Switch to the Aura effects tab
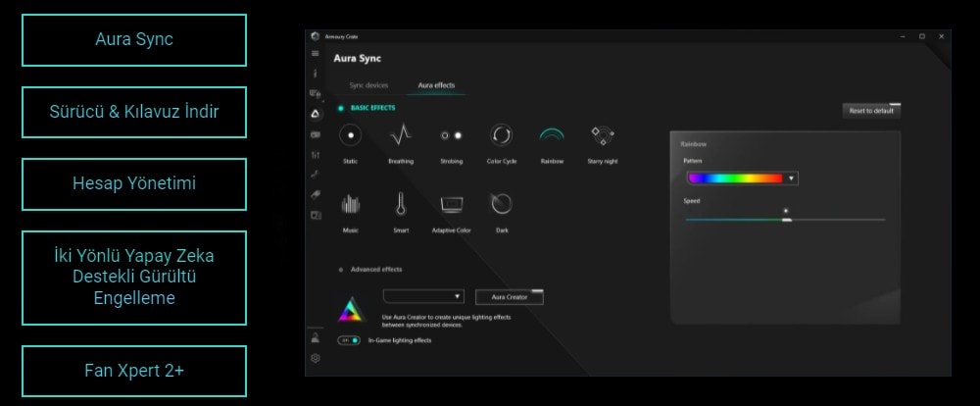 click(436, 85)
